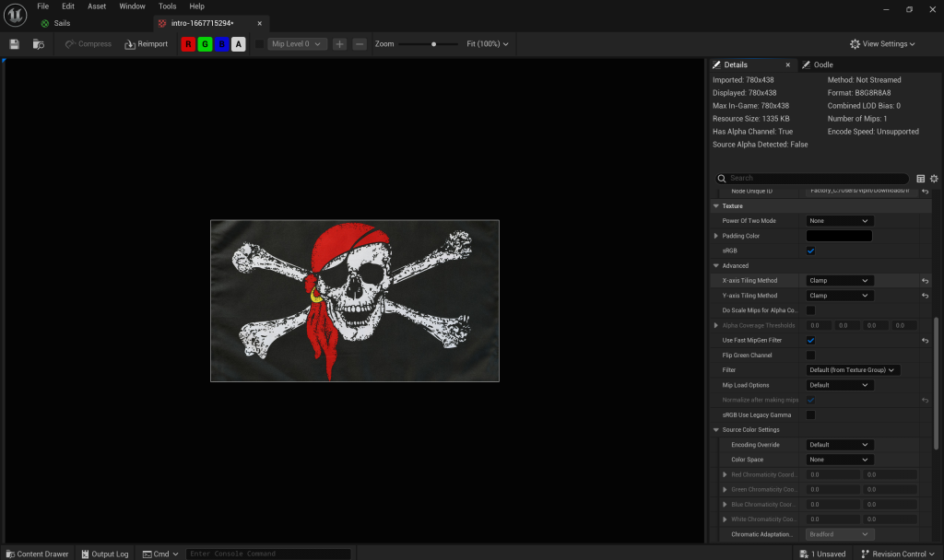Save the current texture asset
The height and width of the screenshot is (560, 944).
tap(15, 44)
